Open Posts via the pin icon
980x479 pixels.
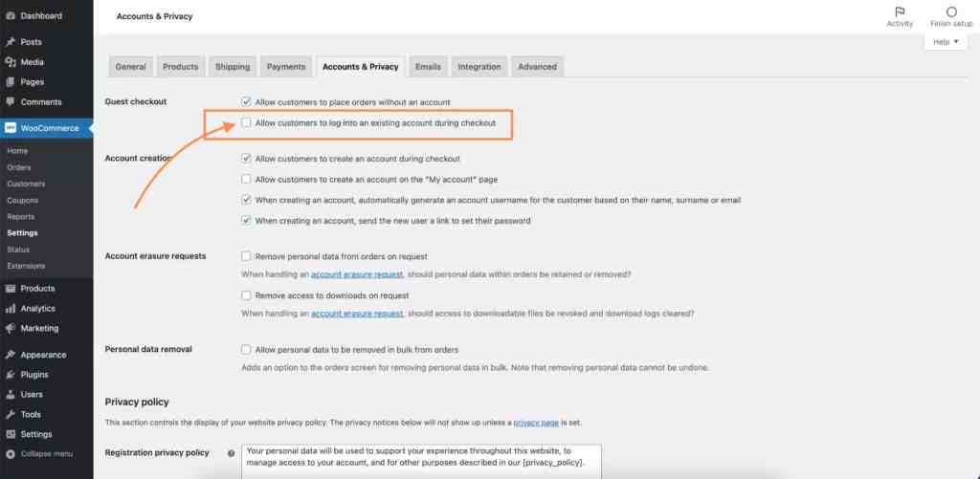[10, 42]
